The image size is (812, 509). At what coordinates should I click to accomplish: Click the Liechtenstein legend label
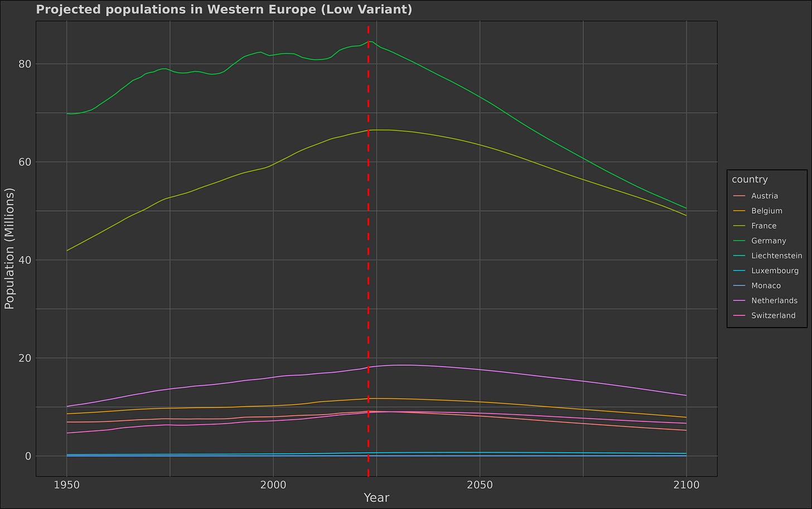point(777,256)
